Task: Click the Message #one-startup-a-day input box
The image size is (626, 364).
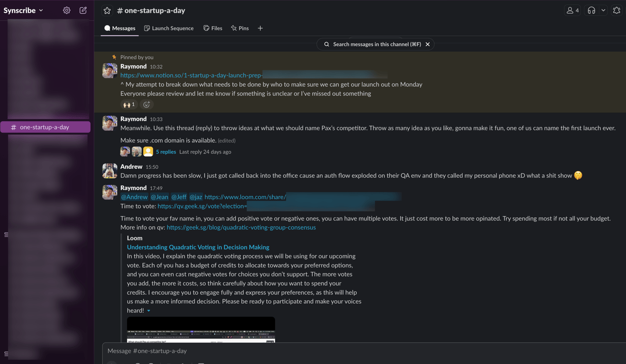Action: pos(364,351)
